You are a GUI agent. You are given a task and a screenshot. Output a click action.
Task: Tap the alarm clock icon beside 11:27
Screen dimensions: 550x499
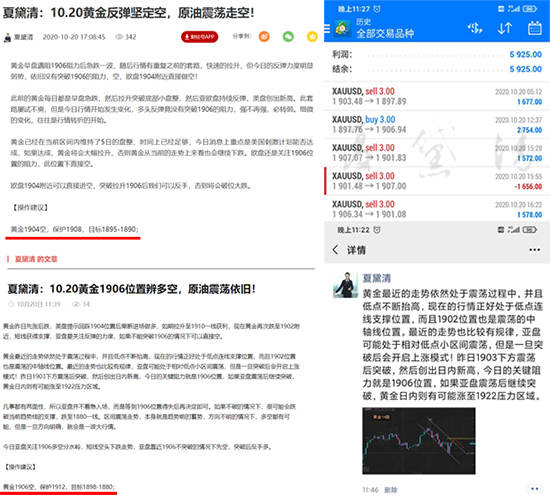[x=377, y=9]
